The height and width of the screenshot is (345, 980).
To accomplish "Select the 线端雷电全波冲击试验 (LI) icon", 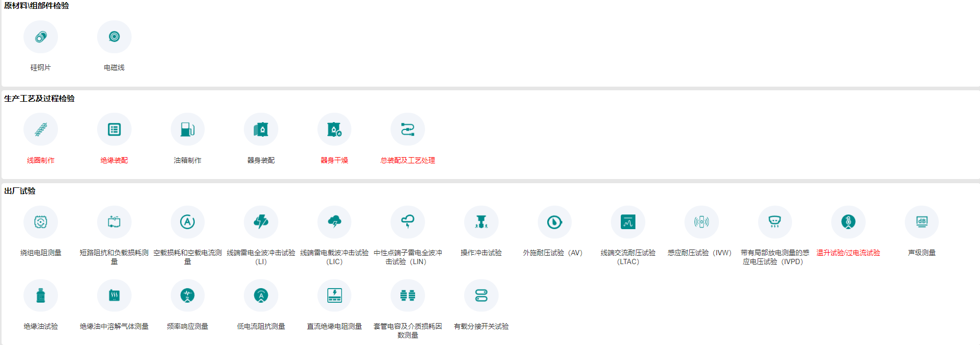I will coord(261,222).
